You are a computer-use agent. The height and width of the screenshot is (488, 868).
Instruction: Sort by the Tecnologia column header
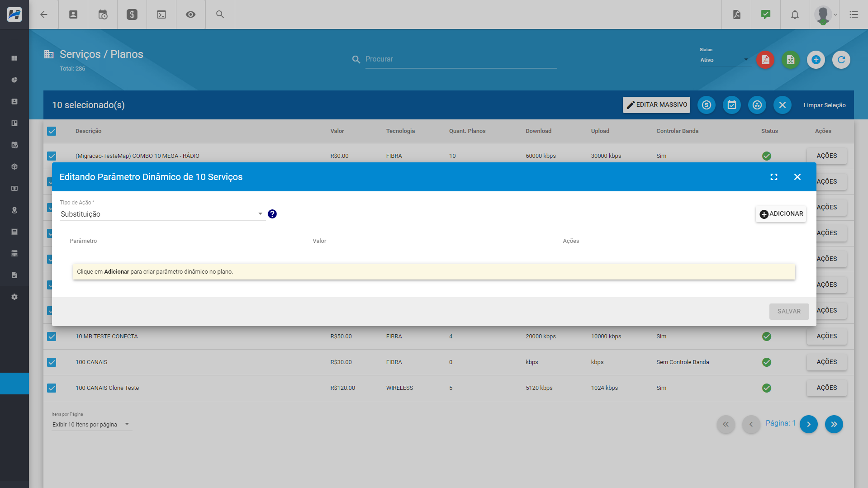[x=400, y=131]
